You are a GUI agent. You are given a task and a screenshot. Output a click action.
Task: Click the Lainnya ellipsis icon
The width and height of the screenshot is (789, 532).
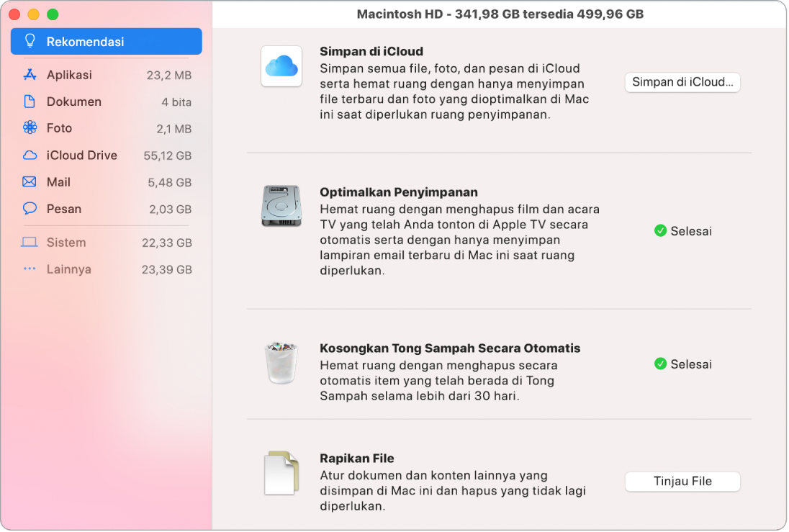(x=29, y=269)
